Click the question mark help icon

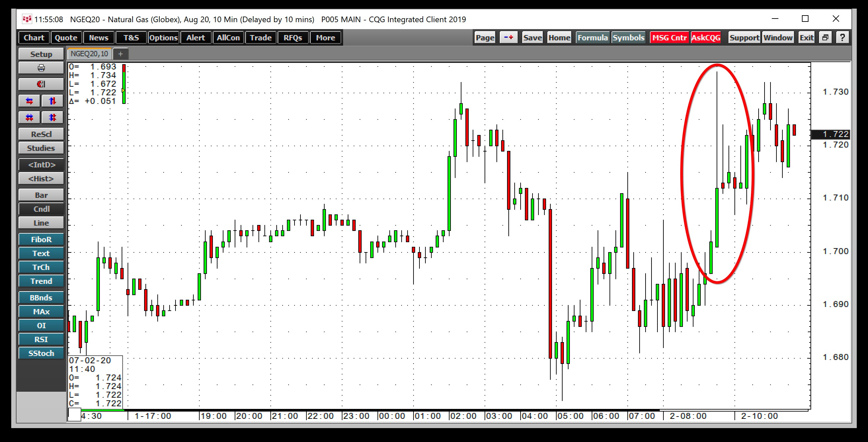tap(843, 37)
